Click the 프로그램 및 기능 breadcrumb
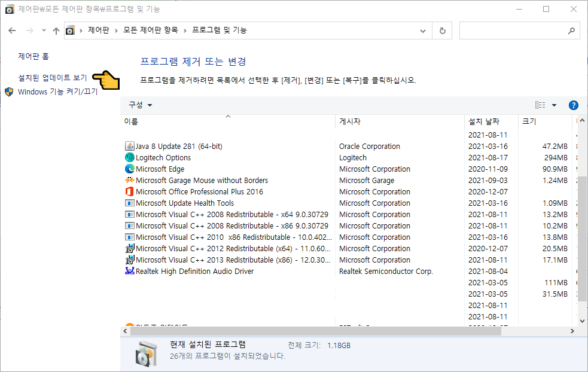 point(219,31)
